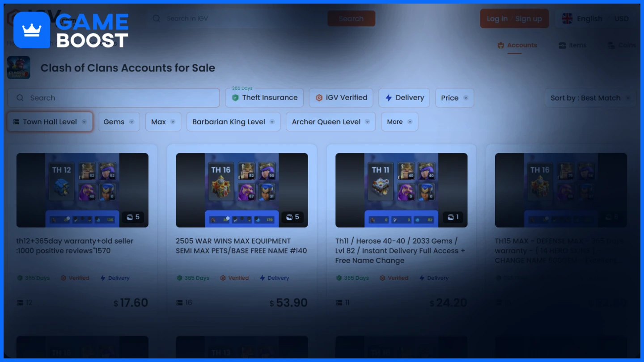
Task: Expand the Town Hall Level filter
Action: click(x=50, y=122)
